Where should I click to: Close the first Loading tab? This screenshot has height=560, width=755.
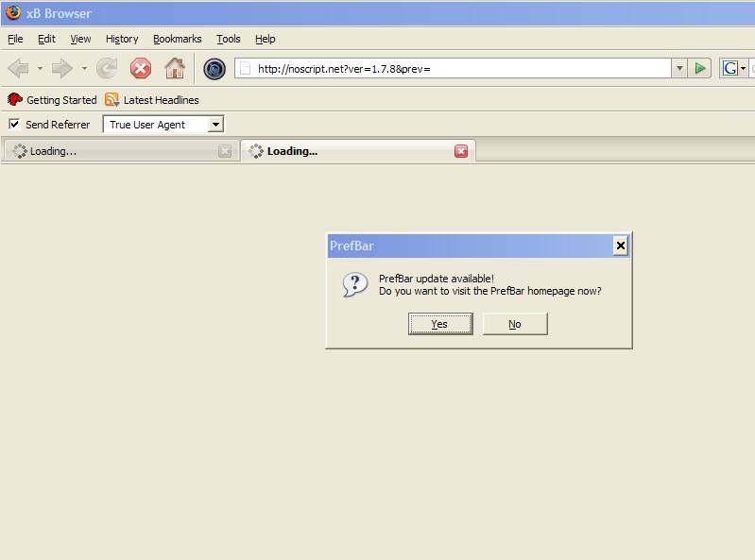coord(225,151)
